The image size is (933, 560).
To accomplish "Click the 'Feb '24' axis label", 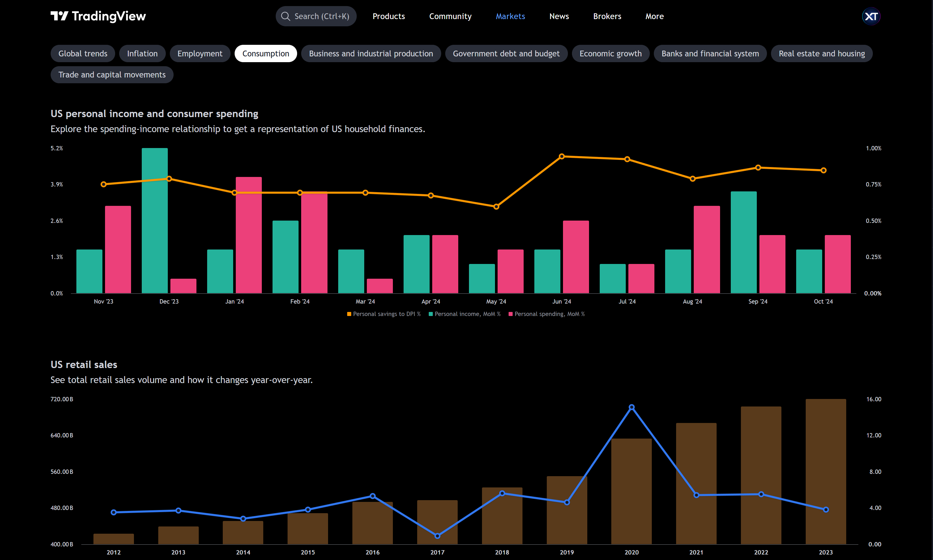I will coord(300,302).
